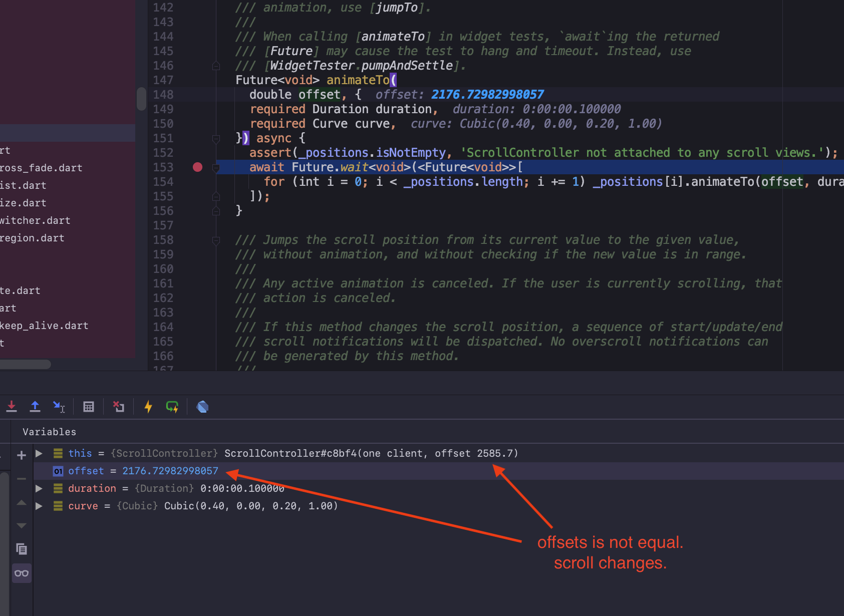Click the Remove Watch minus button
Image resolution: width=844 pixels, height=616 pixels.
[x=22, y=479]
